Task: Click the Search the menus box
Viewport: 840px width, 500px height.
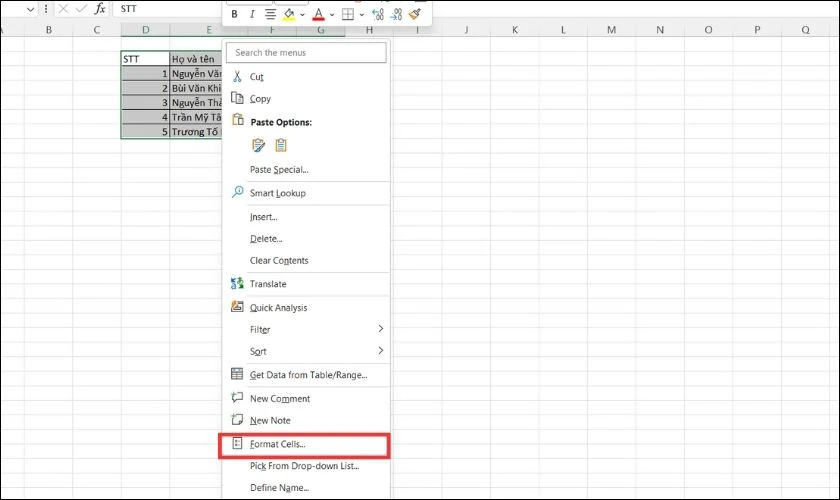Action: (306, 53)
